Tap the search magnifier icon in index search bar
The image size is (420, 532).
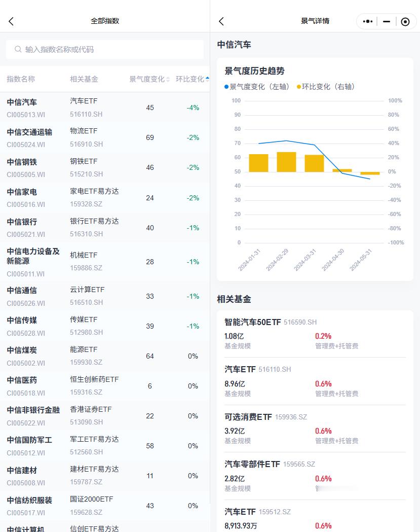point(18,49)
